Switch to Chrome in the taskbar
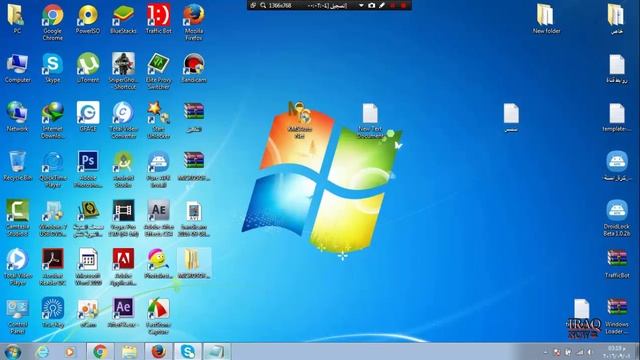The height and width of the screenshot is (360, 640). (x=100, y=351)
